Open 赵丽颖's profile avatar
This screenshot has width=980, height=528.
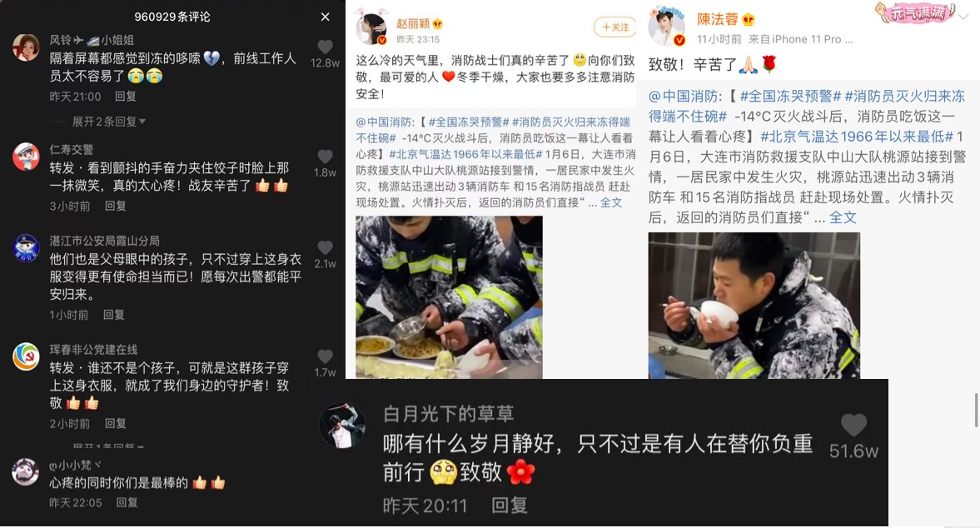[x=371, y=28]
